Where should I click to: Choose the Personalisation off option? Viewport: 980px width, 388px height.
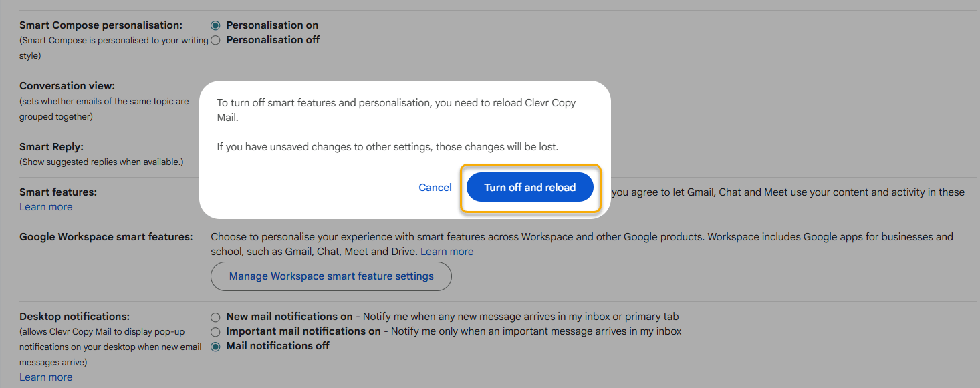tap(215, 40)
